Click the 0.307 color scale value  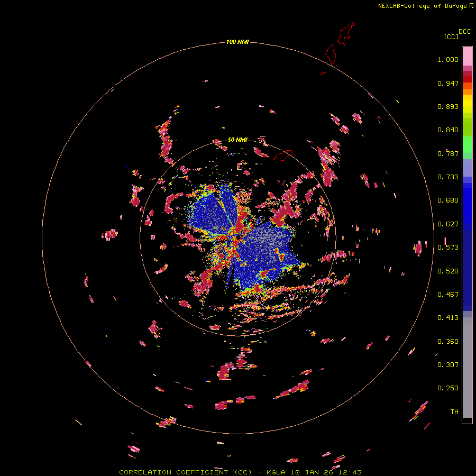pos(448,365)
